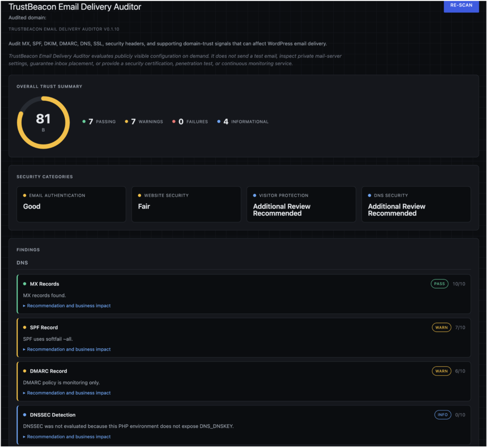Viewport: 487px width, 448px height.
Task: Click the TrustBeacon Email Delivery Auditor heading
Action: pyautogui.click(x=75, y=7)
